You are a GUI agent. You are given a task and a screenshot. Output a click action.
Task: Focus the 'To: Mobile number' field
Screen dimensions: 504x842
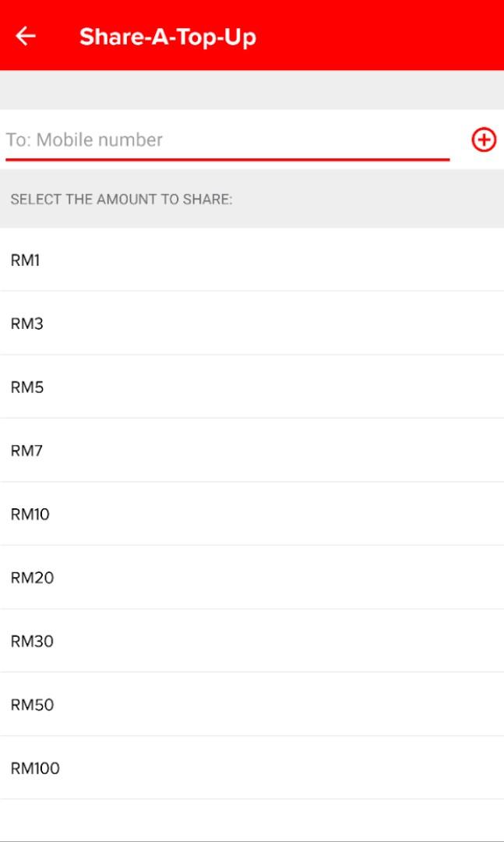click(226, 140)
